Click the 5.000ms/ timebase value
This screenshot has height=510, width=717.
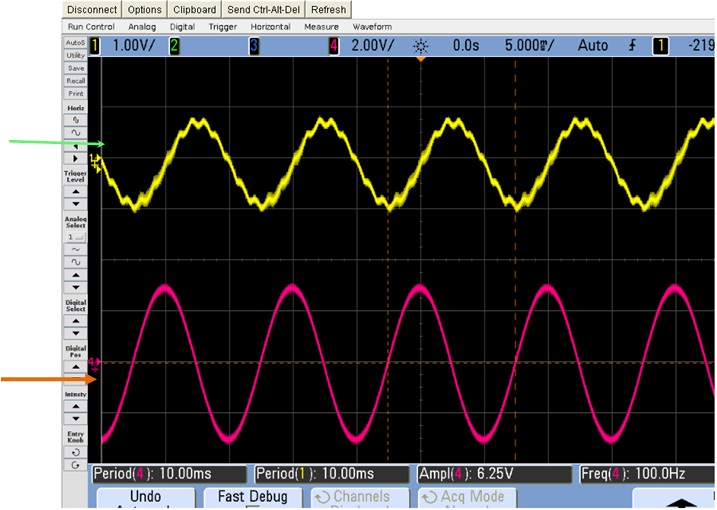[529, 46]
